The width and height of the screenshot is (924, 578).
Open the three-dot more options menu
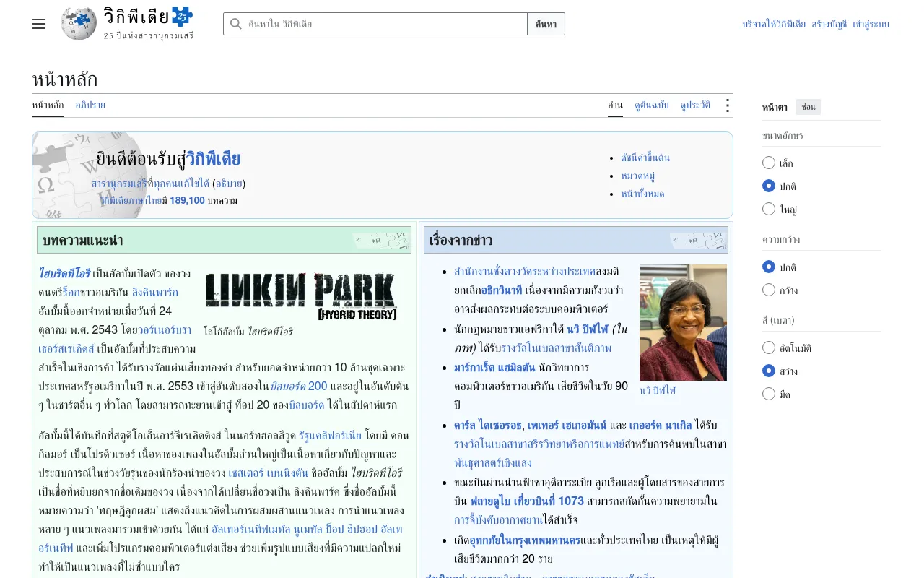727,105
